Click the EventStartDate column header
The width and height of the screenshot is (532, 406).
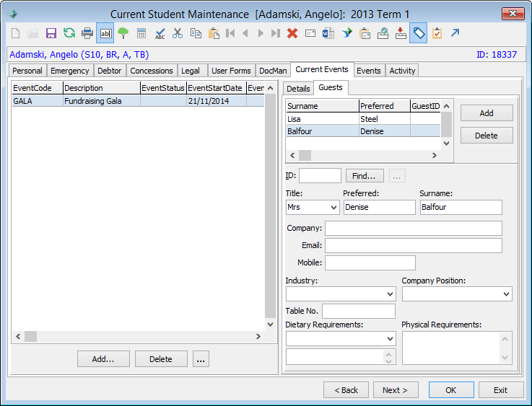[x=216, y=88]
